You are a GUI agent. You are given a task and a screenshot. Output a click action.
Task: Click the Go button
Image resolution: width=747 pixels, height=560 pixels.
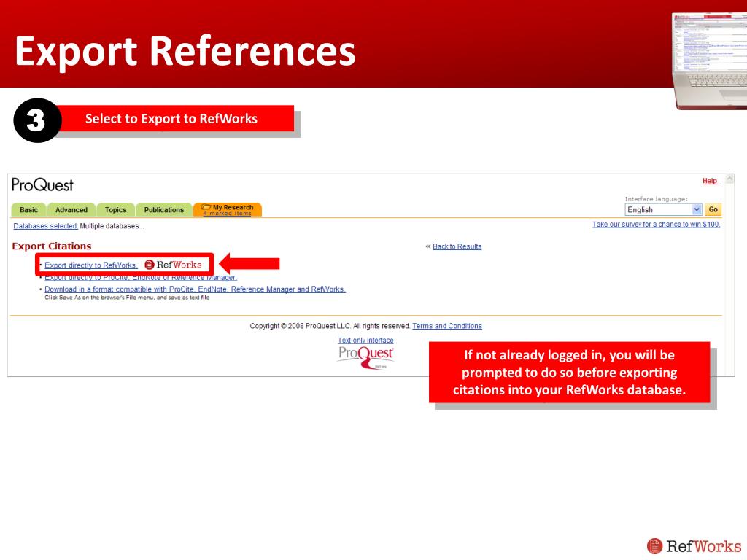coord(713,209)
